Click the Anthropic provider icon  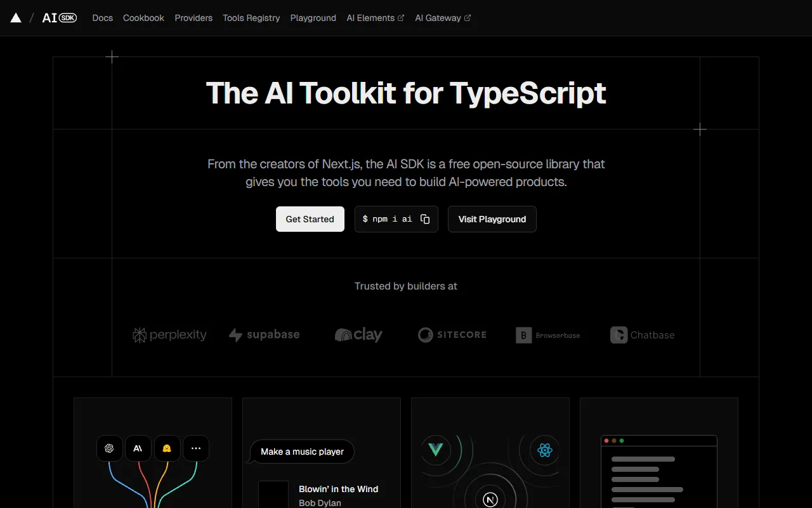tap(138, 448)
